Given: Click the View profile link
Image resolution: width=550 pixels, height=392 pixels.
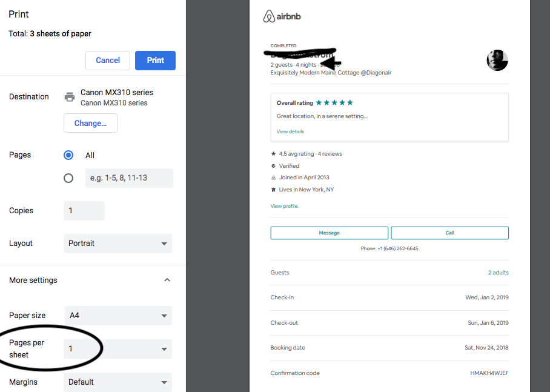Looking at the screenshot, I should (284, 206).
